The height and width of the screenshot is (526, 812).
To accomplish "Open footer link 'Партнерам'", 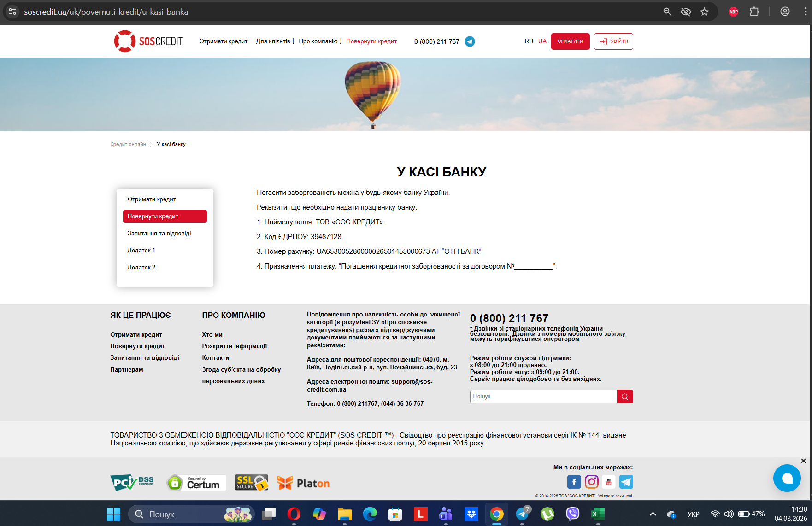I will (x=127, y=370).
